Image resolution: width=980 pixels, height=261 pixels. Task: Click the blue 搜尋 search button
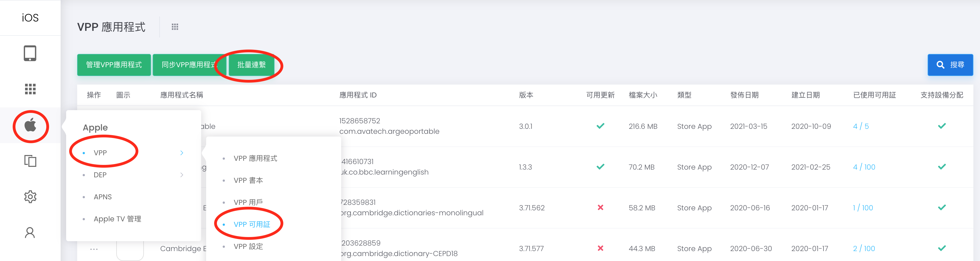[x=950, y=65]
